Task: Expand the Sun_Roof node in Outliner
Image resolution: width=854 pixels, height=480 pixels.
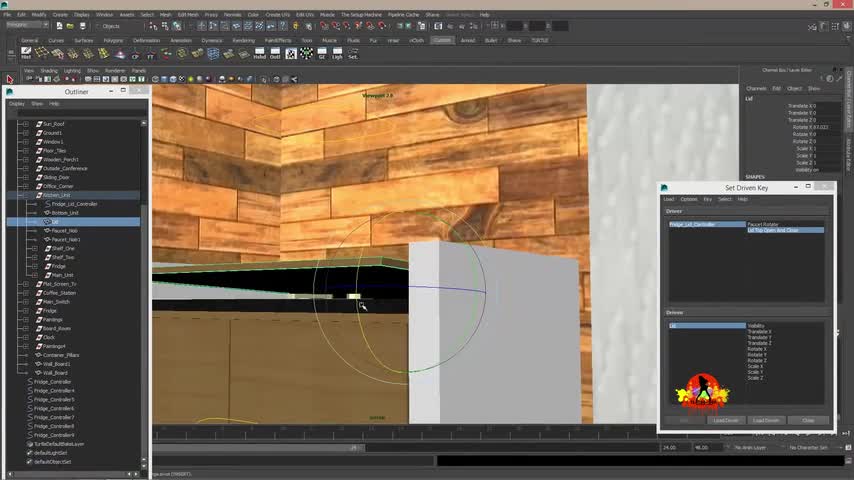Action: [25, 124]
